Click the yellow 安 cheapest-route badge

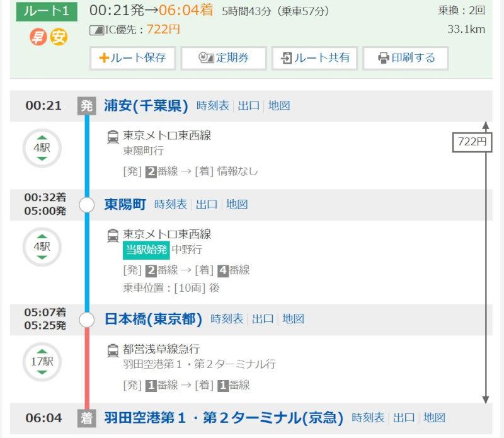(x=58, y=37)
